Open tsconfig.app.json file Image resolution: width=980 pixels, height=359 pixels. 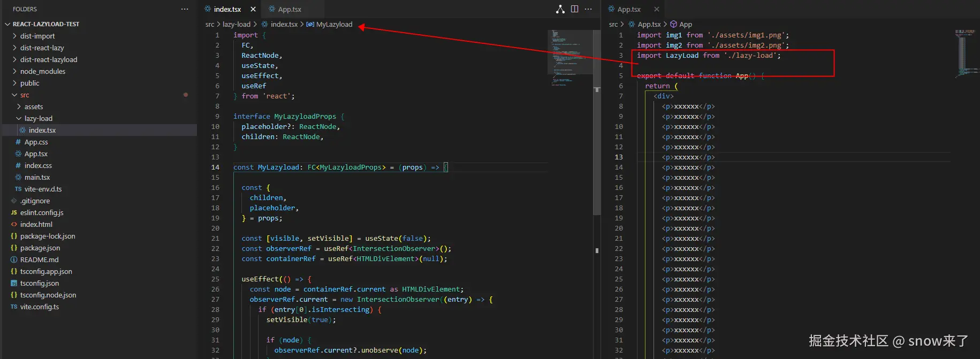pyautogui.click(x=46, y=271)
